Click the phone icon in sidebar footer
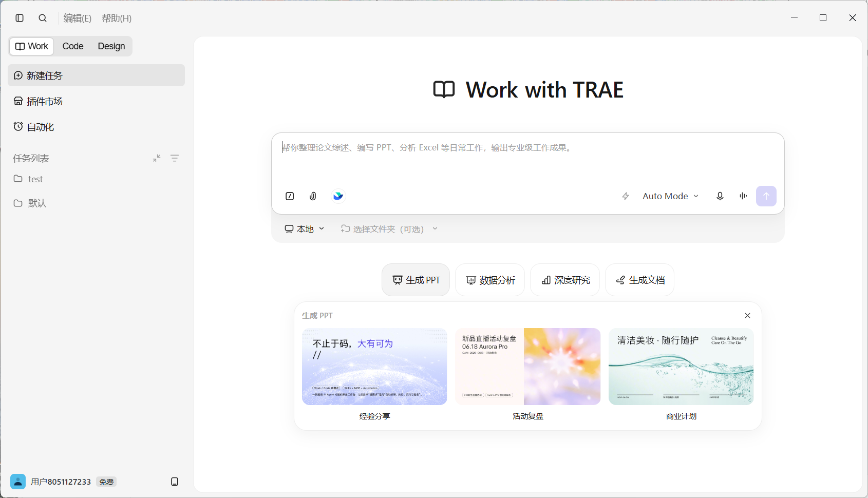Screen dimensions: 868x498 click(175, 482)
